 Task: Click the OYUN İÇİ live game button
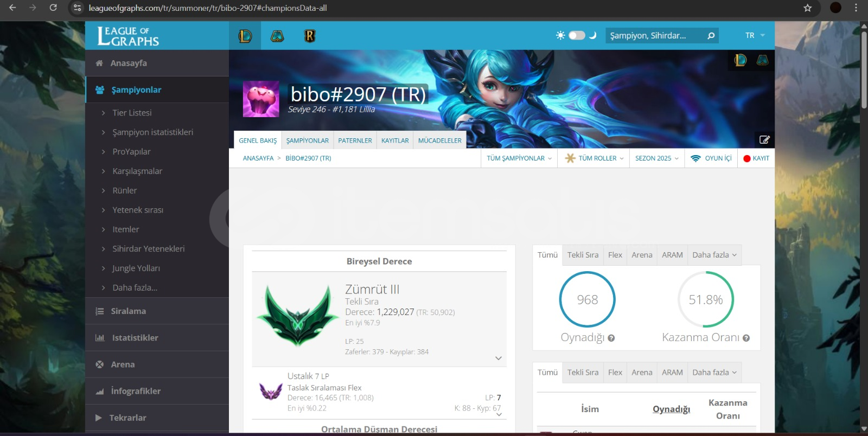pyautogui.click(x=711, y=158)
